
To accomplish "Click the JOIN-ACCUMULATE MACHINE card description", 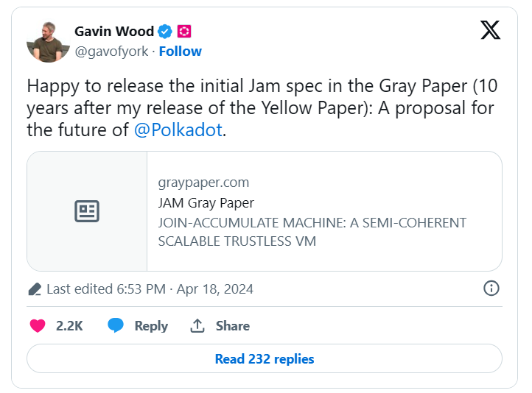I will pos(312,231).
